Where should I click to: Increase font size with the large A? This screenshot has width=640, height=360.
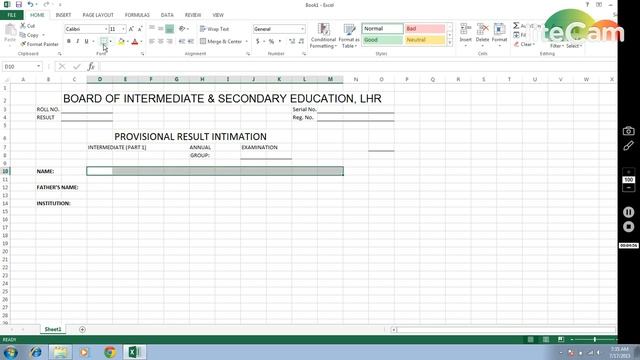click(x=131, y=29)
